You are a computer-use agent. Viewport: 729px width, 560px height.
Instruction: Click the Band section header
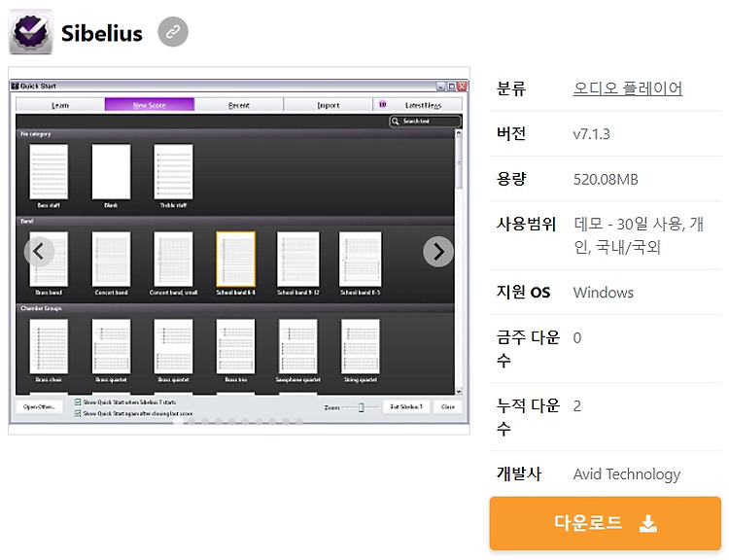tap(235, 221)
